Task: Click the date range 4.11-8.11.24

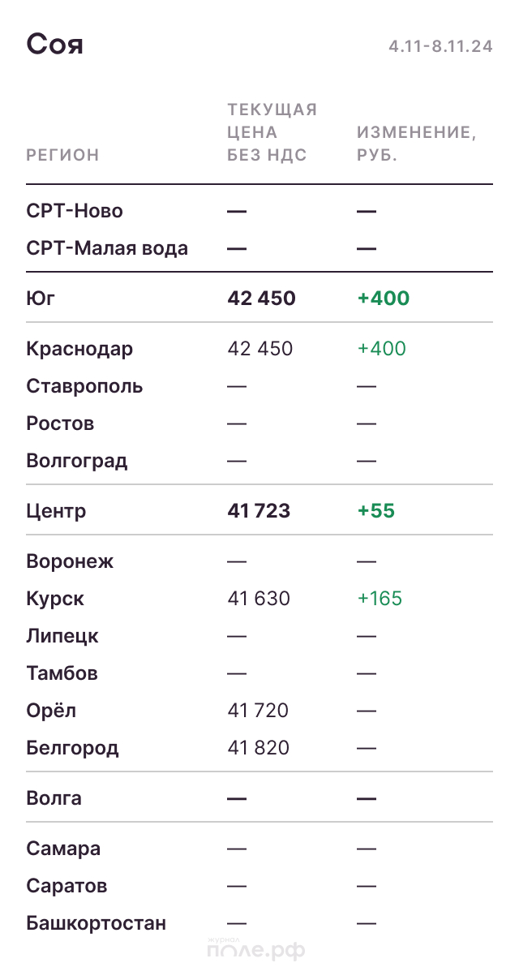Action: point(440,46)
